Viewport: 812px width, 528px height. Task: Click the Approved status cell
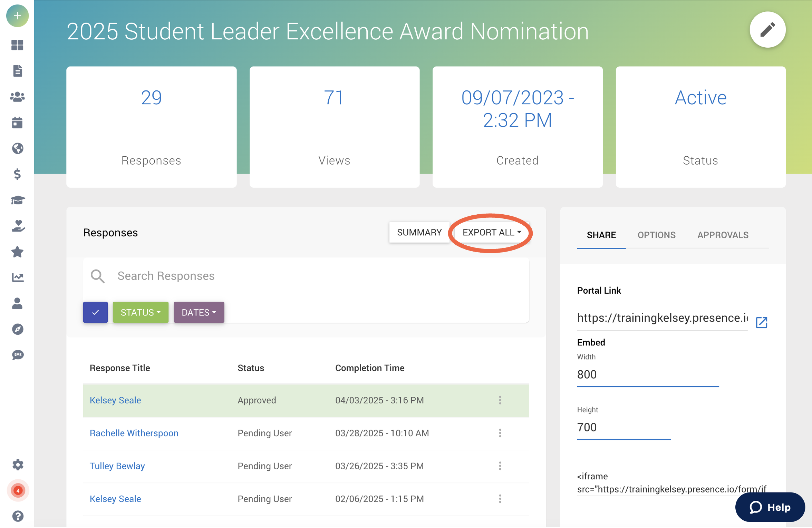click(x=257, y=401)
